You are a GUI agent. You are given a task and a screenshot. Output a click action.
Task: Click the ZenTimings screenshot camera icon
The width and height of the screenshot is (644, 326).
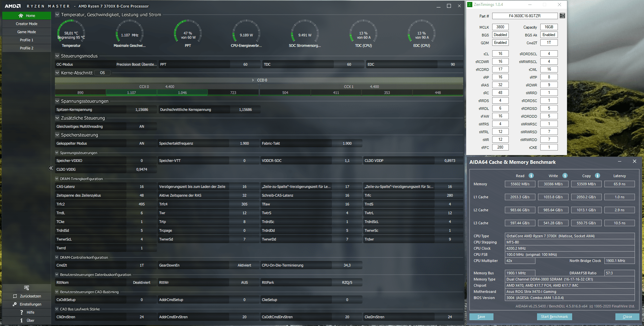click(x=562, y=16)
